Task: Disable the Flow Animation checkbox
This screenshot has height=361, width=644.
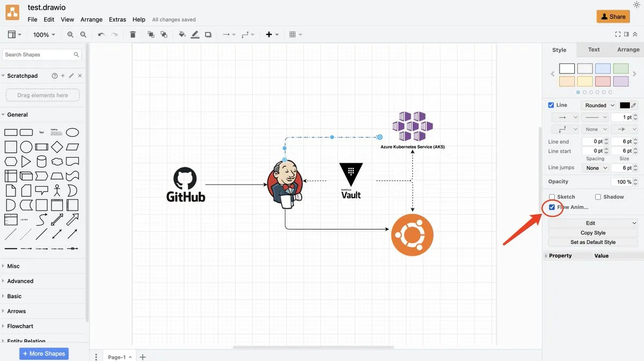Action: (x=552, y=207)
